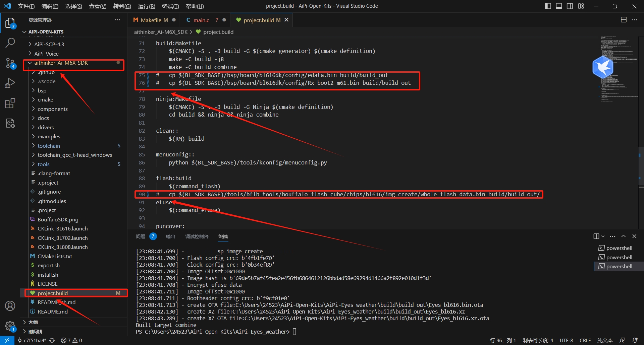Click the synchronize changes icon in status bar
This screenshot has width=644, height=345.
(x=52, y=340)
